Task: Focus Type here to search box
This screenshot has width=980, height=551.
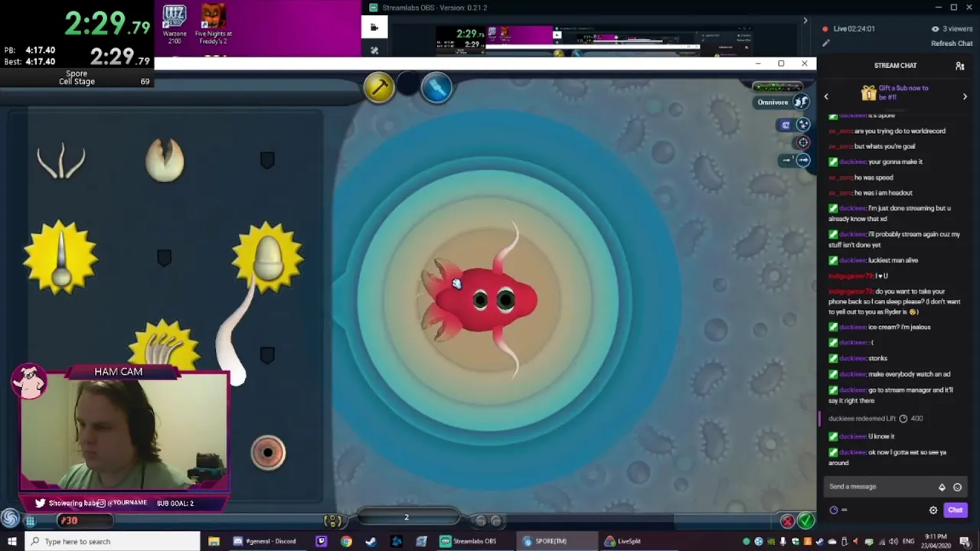Action: [x=113, y=541]
